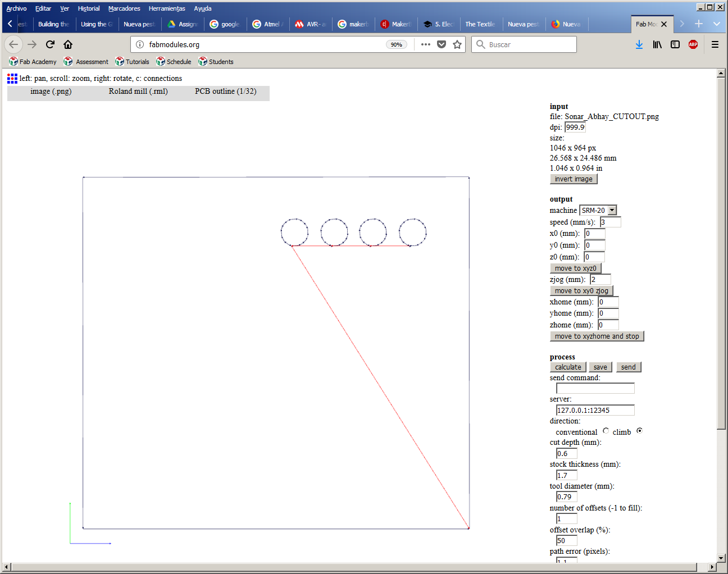This screenshot has height=574, width=728.
Task: Calculate the toolpath
Action: click(568, 367)
